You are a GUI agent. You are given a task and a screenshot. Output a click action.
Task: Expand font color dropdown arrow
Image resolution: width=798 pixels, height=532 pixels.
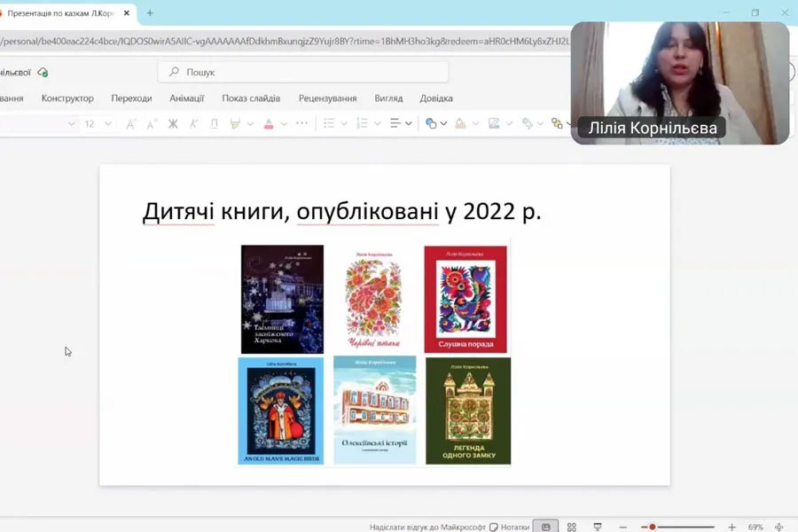(x=284, y=124)
